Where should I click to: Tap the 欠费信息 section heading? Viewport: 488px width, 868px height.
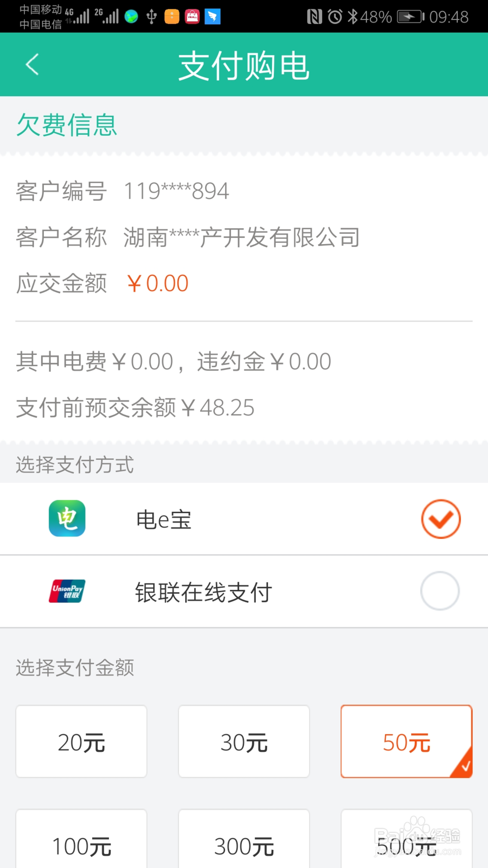[67, 125]
